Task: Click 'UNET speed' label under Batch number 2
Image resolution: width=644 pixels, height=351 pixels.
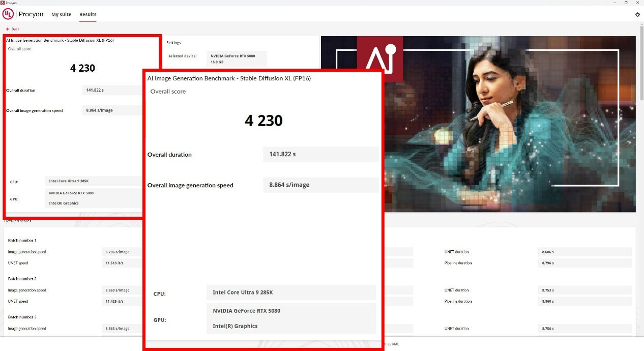Action: [x=18, y=301]
